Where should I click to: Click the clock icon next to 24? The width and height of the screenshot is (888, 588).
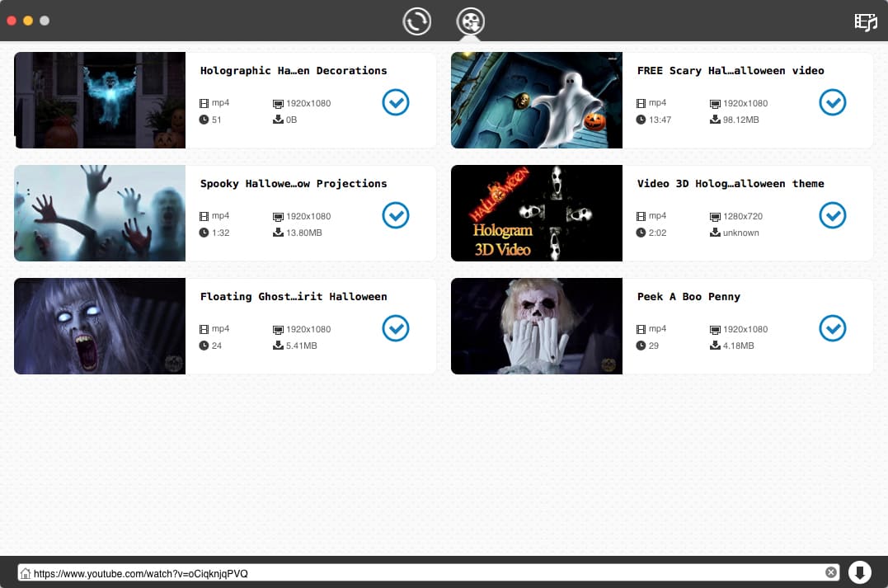click(204, 346)
